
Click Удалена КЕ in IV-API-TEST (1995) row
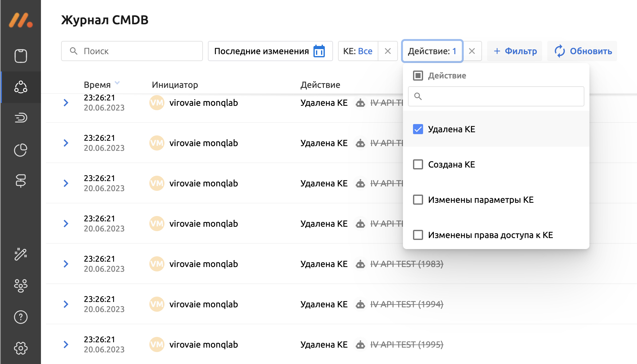324,344
